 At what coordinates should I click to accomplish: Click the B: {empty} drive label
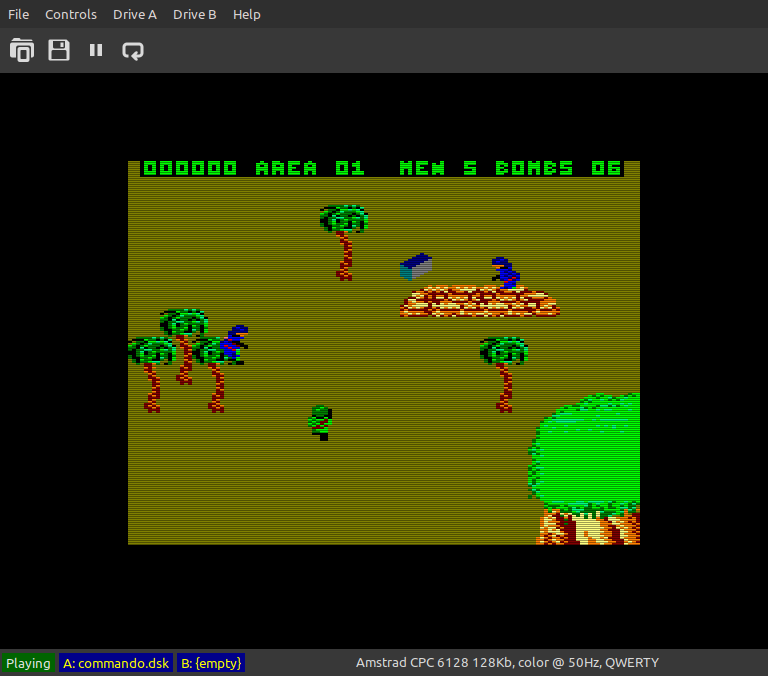pyautogui.click(x=211, y=663)
